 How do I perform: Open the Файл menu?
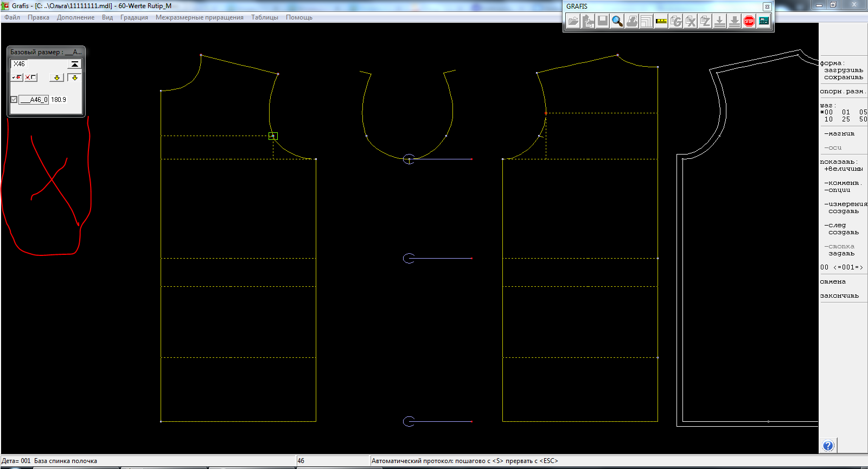point(12,17)
